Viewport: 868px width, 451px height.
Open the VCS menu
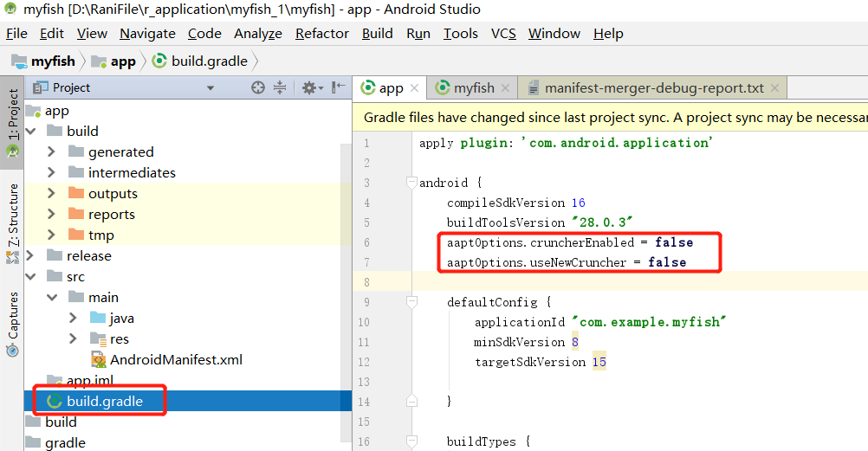click(x=503, y=34)
